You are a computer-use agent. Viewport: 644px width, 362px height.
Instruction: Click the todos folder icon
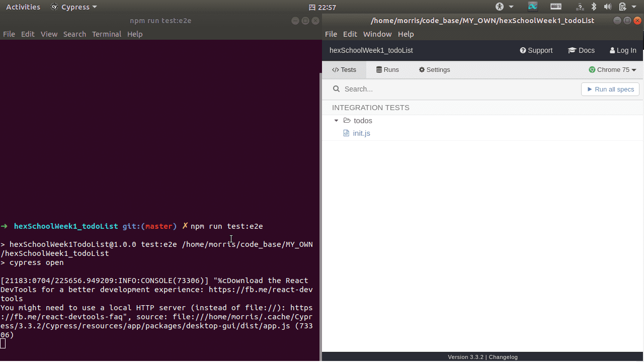[347, 121]
